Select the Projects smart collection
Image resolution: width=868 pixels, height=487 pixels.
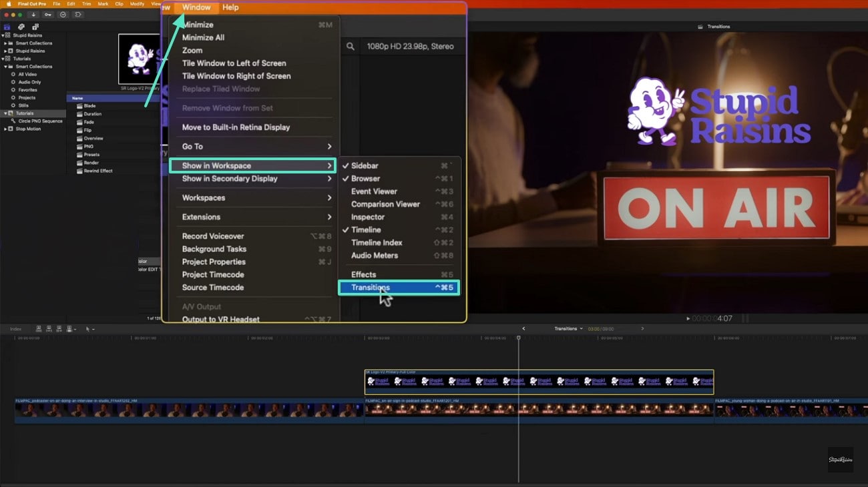(x=27, y=97)
